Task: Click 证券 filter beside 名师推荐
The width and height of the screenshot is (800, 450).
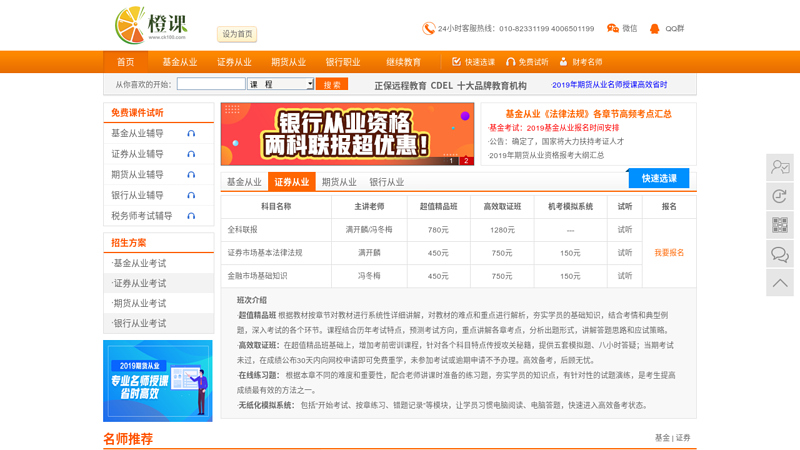Action: [x=683, y=438]
